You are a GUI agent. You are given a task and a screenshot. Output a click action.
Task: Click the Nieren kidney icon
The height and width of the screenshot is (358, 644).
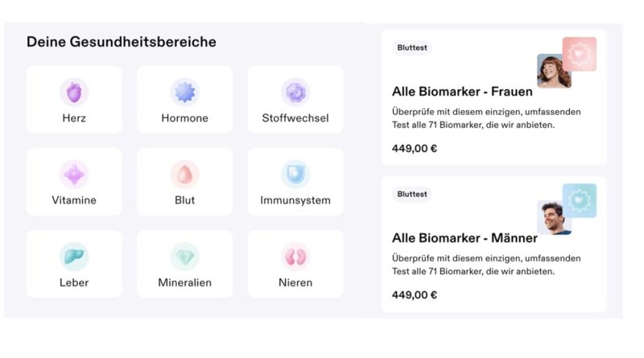(x=295, y=257)
